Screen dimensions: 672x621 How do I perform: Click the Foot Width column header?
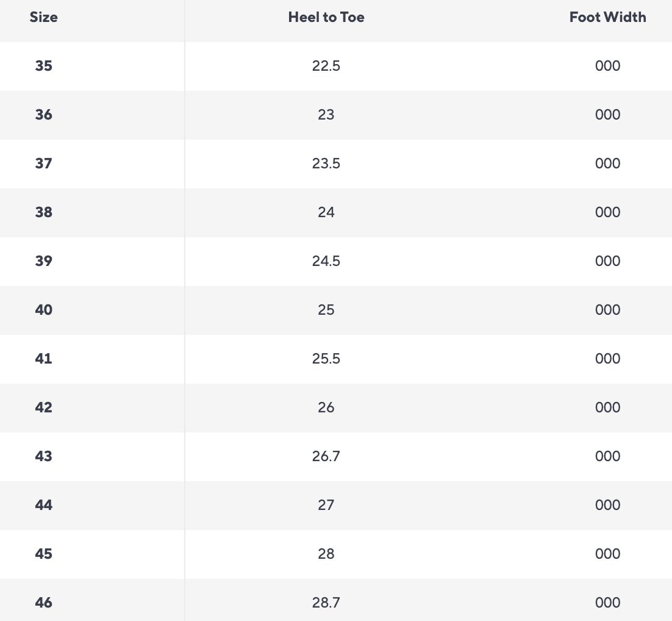[x=607, y=17]
